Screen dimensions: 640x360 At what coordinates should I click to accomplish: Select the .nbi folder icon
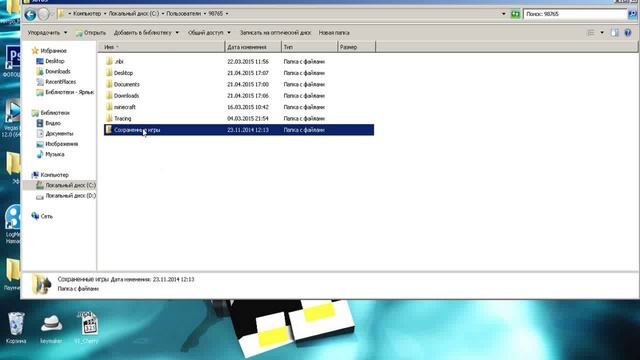(x=109, y=62)
